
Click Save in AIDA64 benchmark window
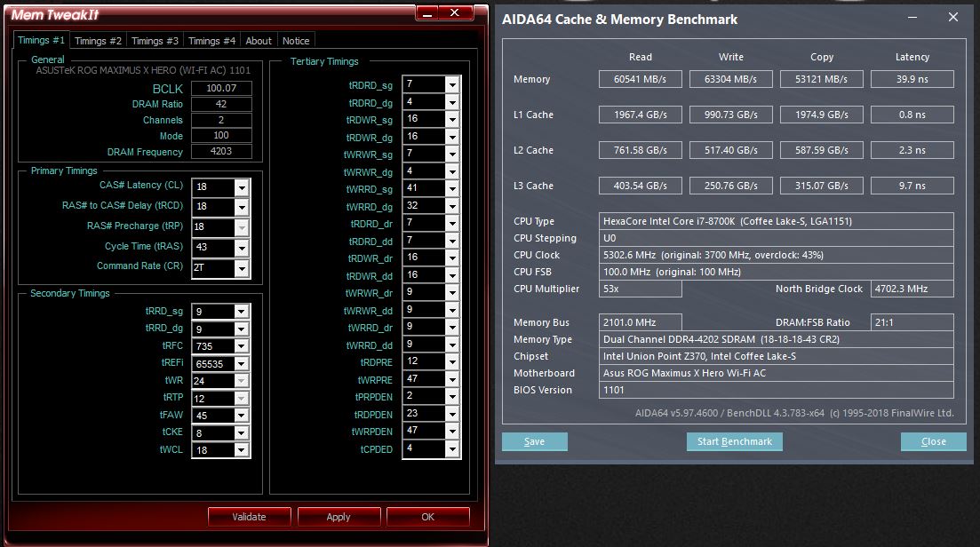click(x=534, y=441)
